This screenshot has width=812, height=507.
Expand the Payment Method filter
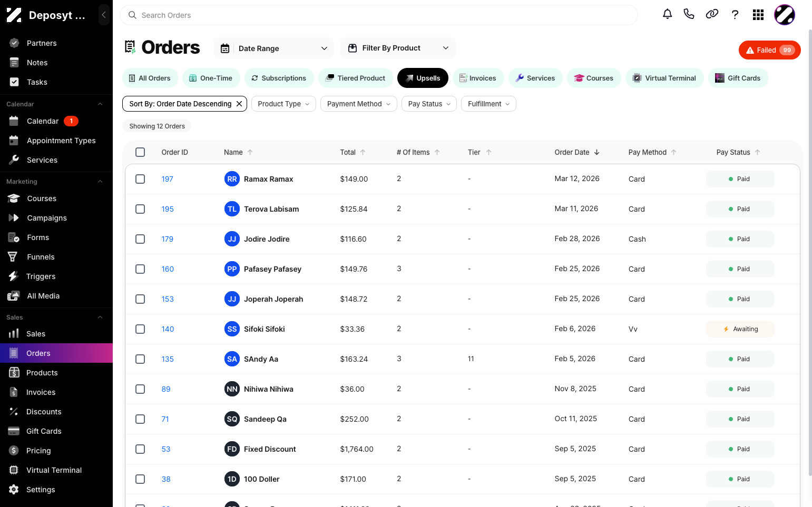358,104
